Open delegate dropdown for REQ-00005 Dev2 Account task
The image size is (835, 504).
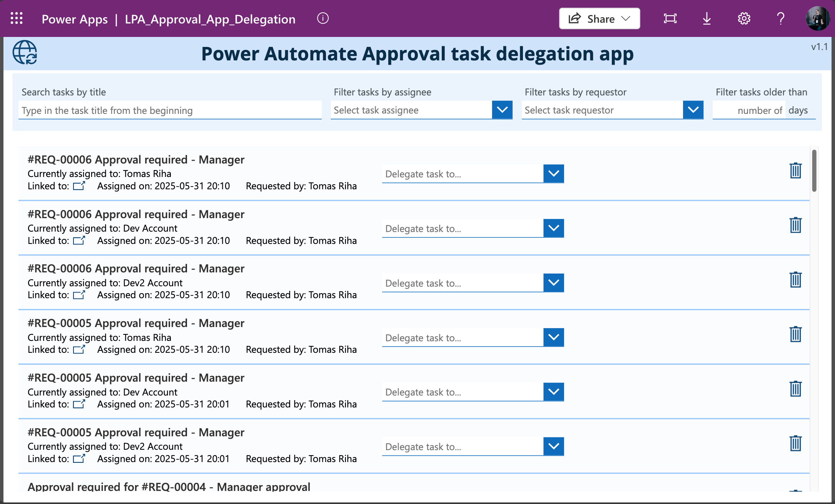pos(554,446)
